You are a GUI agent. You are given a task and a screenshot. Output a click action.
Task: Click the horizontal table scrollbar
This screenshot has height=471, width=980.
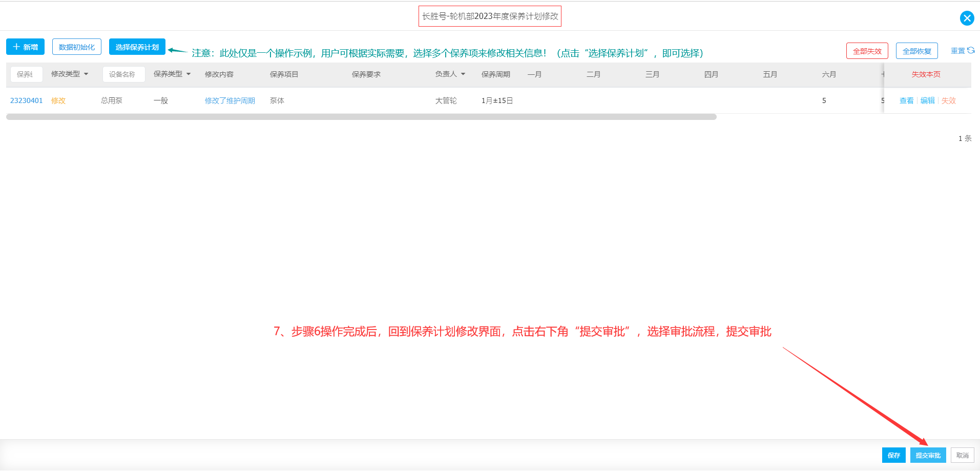[361, 117]
